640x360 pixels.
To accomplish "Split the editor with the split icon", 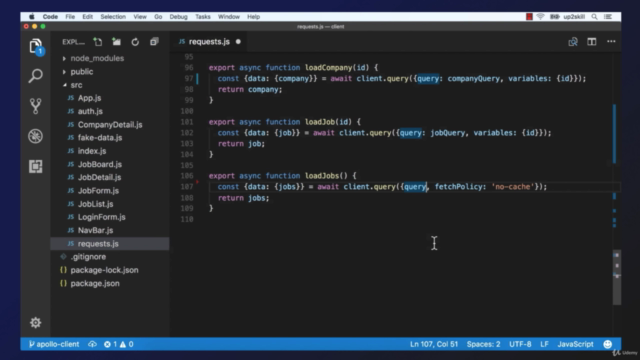I will tap(591, 42).
